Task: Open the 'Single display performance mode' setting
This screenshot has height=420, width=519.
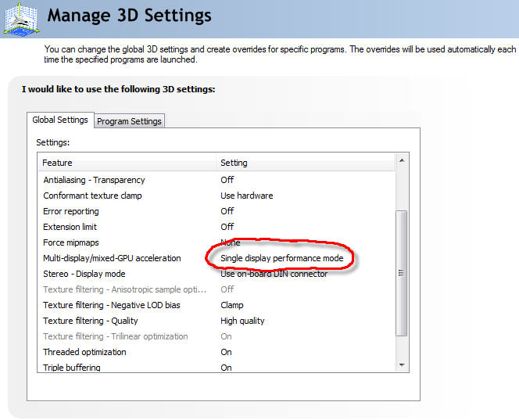Action: [282, 258]
